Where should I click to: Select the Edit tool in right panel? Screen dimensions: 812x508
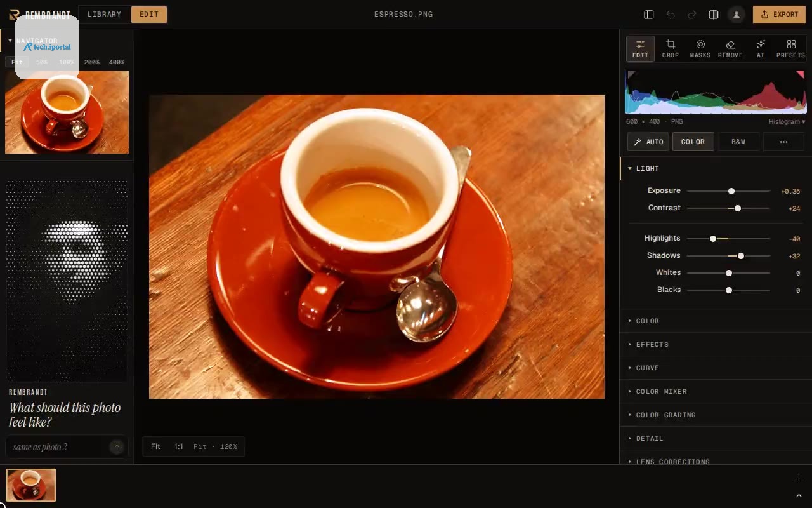pyautogui.click(x=640, y=48)
